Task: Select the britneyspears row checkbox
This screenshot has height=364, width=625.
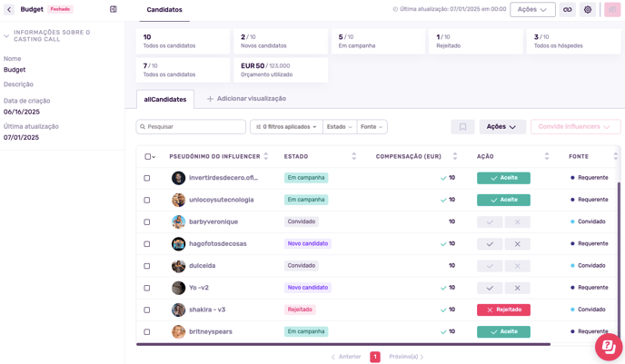Action: tap(147, 331)
